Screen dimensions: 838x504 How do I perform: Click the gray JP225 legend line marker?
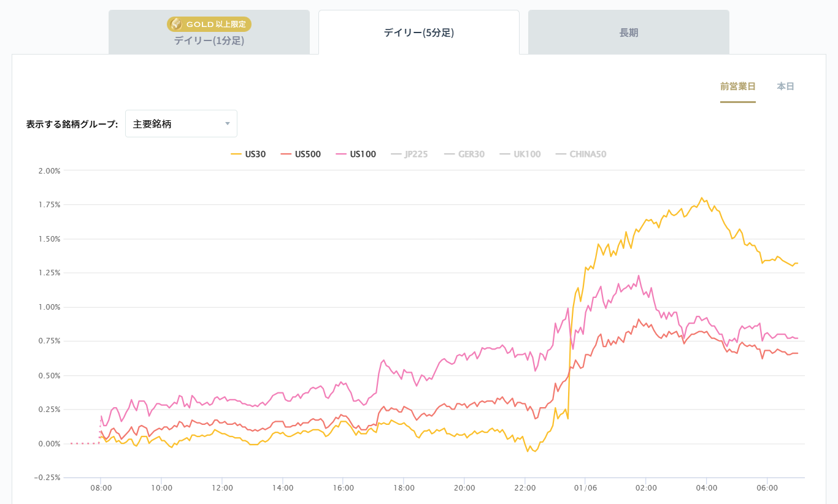click(396, 154)
